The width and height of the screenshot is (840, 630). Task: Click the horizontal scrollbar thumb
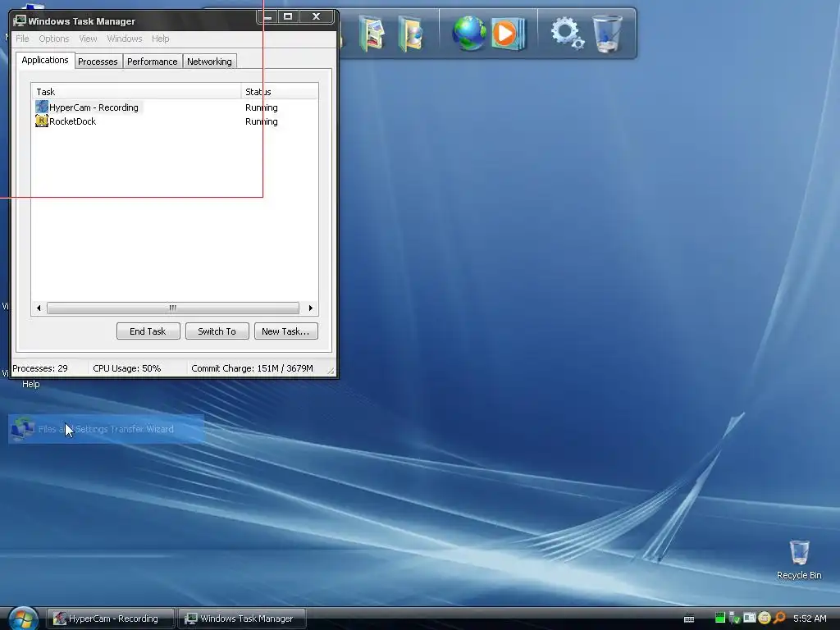coord(172,308)
